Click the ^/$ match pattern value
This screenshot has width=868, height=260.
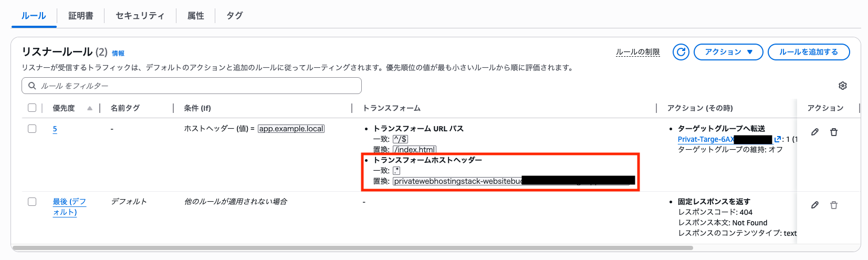(401, 139)
